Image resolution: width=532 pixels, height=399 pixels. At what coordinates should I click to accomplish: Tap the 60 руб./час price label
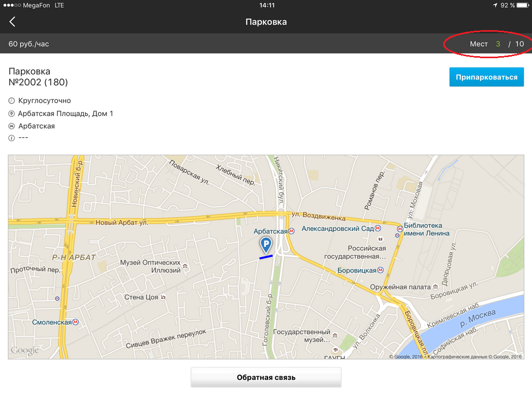pos(29,44)
